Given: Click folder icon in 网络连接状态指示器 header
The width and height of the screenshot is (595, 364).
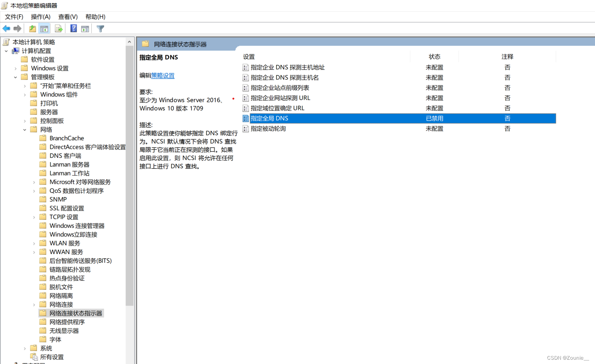Looking at the screenshot, I should [145, 44].
